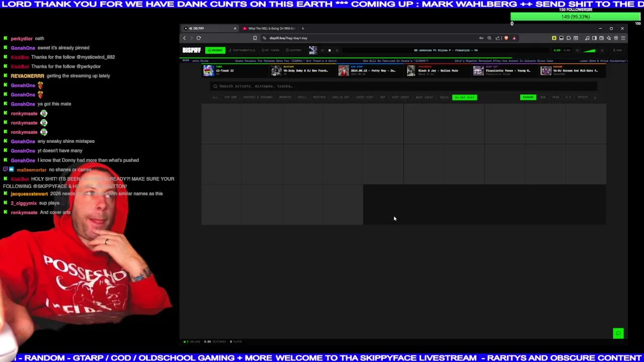Sort results A-Z
The width and height of the screenshot is (644, 362).
(x=568, y=97)
